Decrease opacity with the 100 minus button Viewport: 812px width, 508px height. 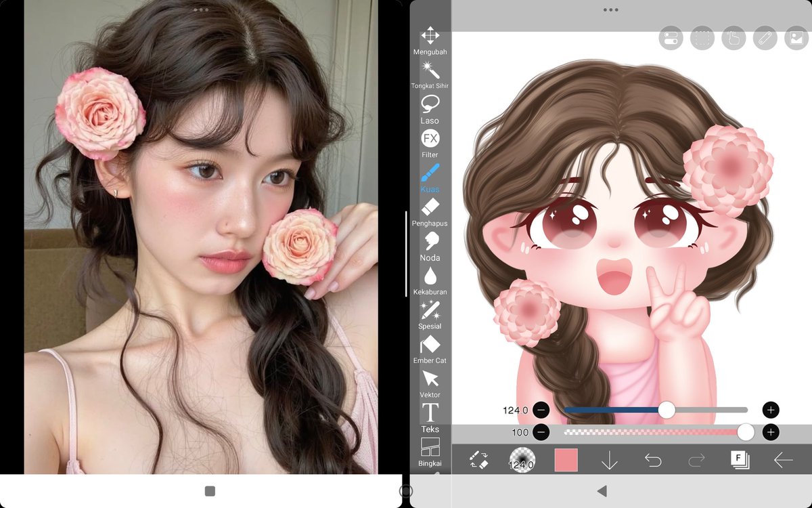tap(541, 432)
